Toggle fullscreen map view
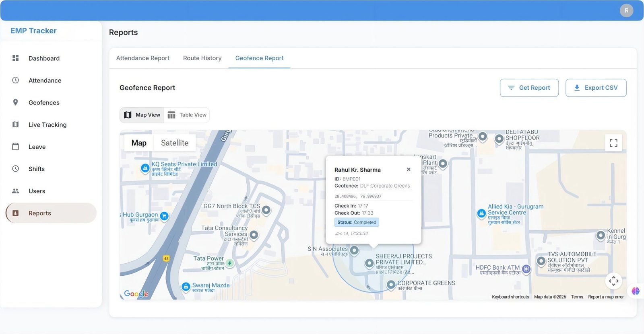The width and height of the screenshot is (644, 334). pos(613,143)
